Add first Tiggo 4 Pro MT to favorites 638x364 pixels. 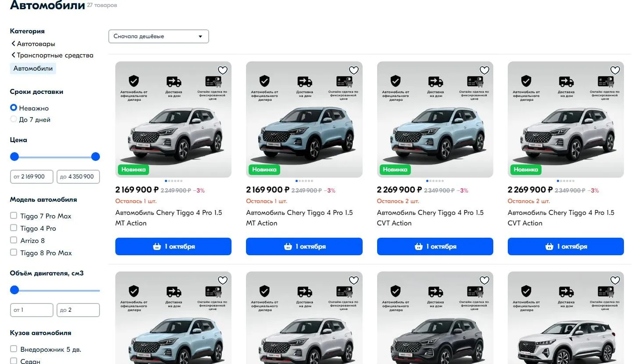(223, 70)
